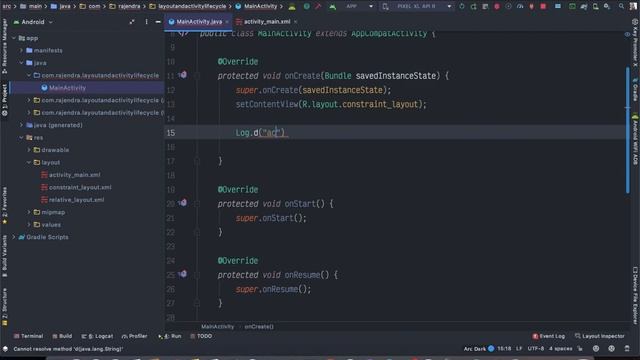Expand the java (generated) folder
The height and width of the screenshot is (360, 640).
[22, 125]
